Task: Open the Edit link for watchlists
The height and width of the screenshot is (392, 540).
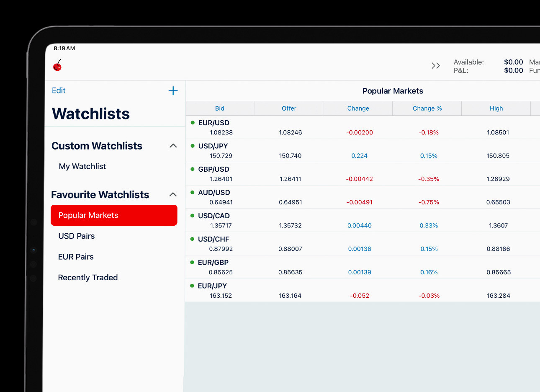Action: (58, 90)
